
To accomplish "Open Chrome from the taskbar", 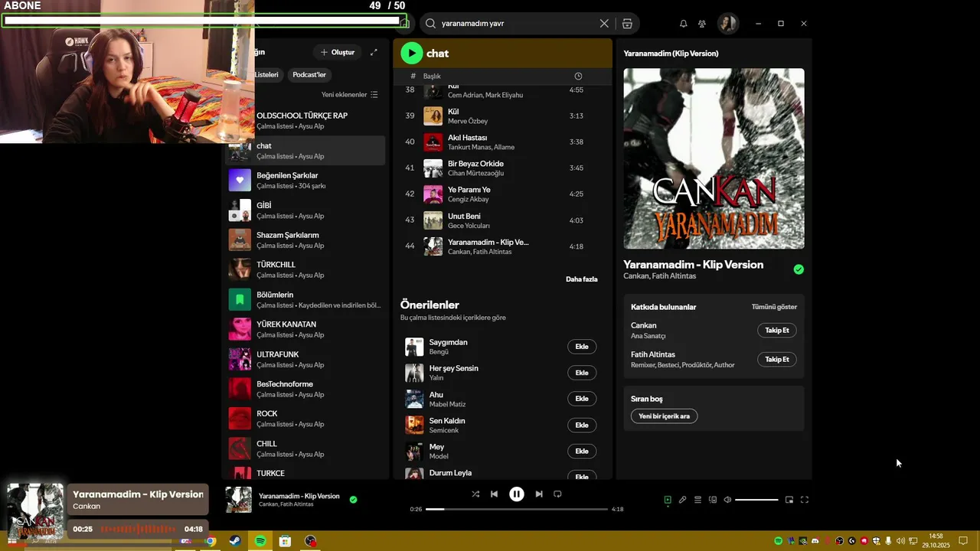I will [211, 541].
